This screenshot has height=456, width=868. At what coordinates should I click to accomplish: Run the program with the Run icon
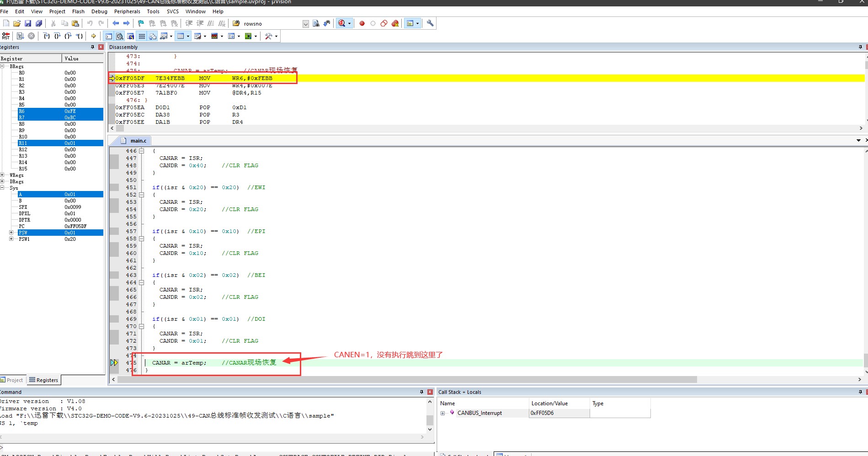[20, 36]
